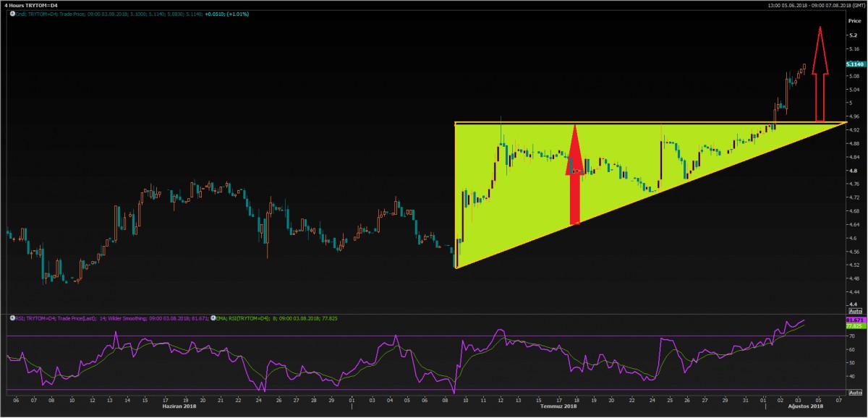
Task: Click the Haziran 2018 label on the time axis
Action: click(x=179, y=406)
